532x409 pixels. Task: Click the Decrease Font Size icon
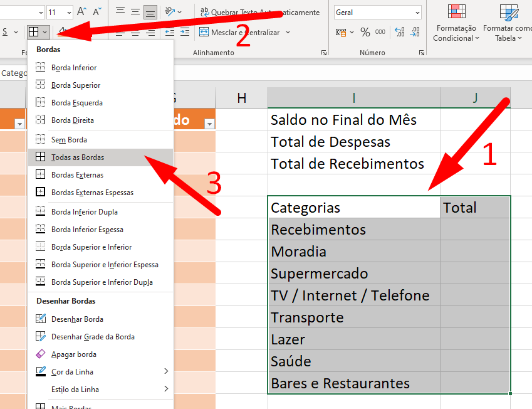(97, 12)
